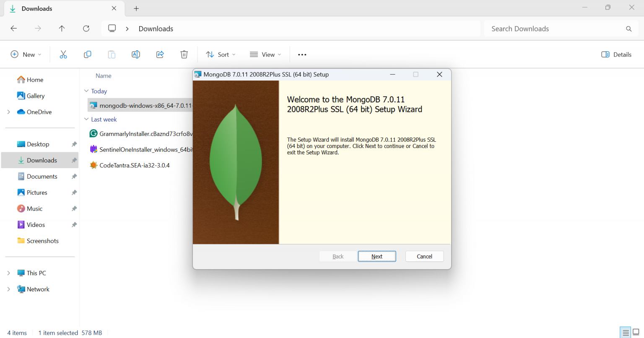Click Next in the MongoDB Setup Wizard
The height and width of the screenshot is (338, 644).
tap(377, 256)
